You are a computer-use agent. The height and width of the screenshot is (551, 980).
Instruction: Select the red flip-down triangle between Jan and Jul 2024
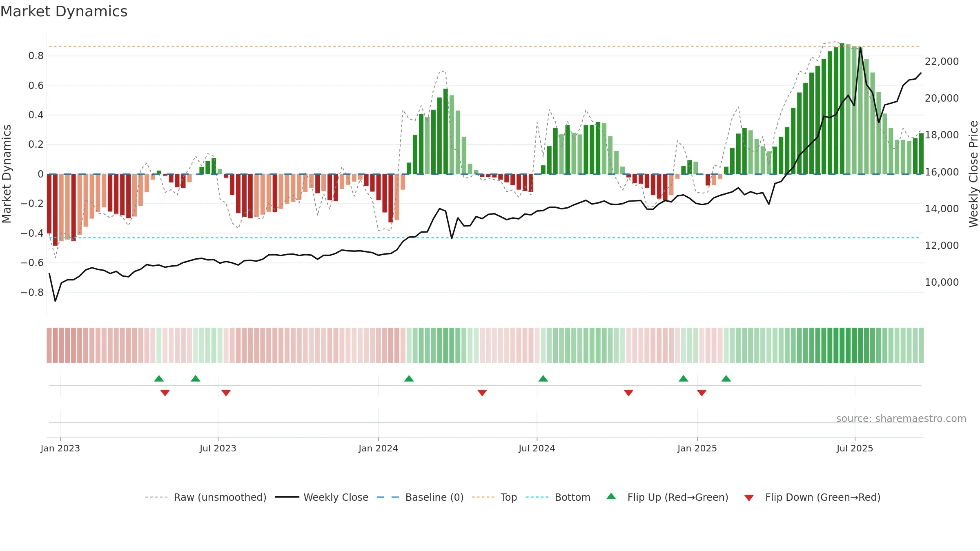tap(482, 393)
